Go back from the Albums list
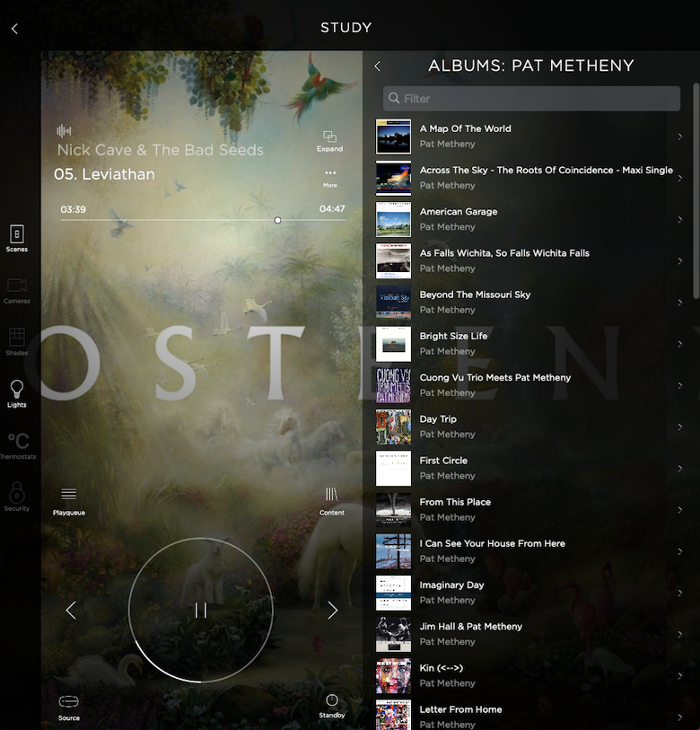Viewport: 700px width, 730px height. tap(378, 66)
